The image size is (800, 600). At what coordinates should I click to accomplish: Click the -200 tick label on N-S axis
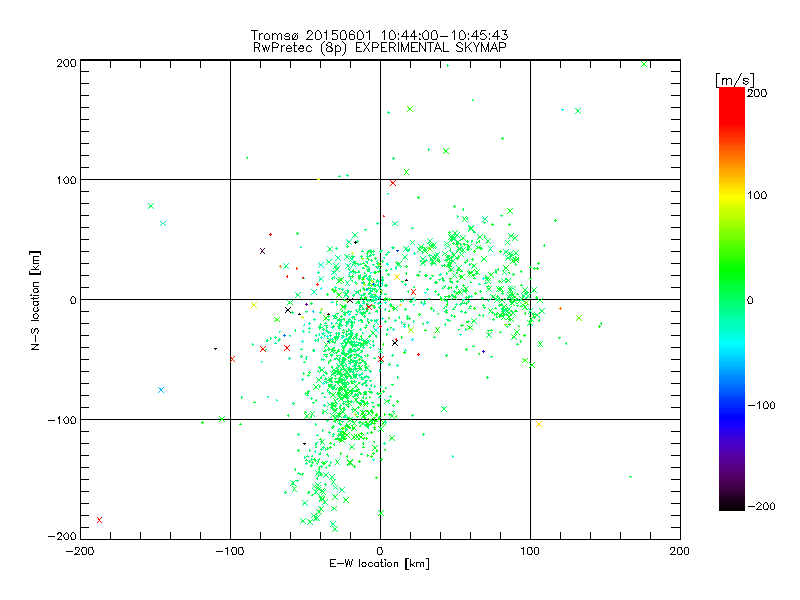[x=62, y=536]
